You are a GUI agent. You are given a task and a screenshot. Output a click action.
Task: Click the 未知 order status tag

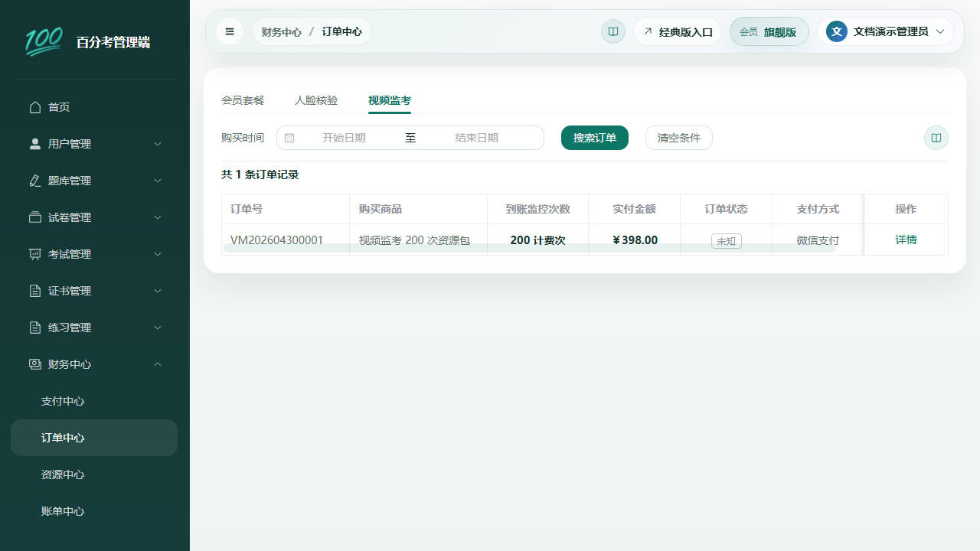(x=726, y=241)
